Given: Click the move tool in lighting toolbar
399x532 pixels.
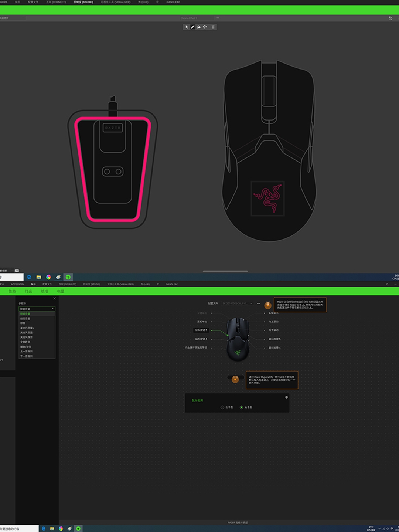Looking at the screenshot, I should (x=205, y=27).
